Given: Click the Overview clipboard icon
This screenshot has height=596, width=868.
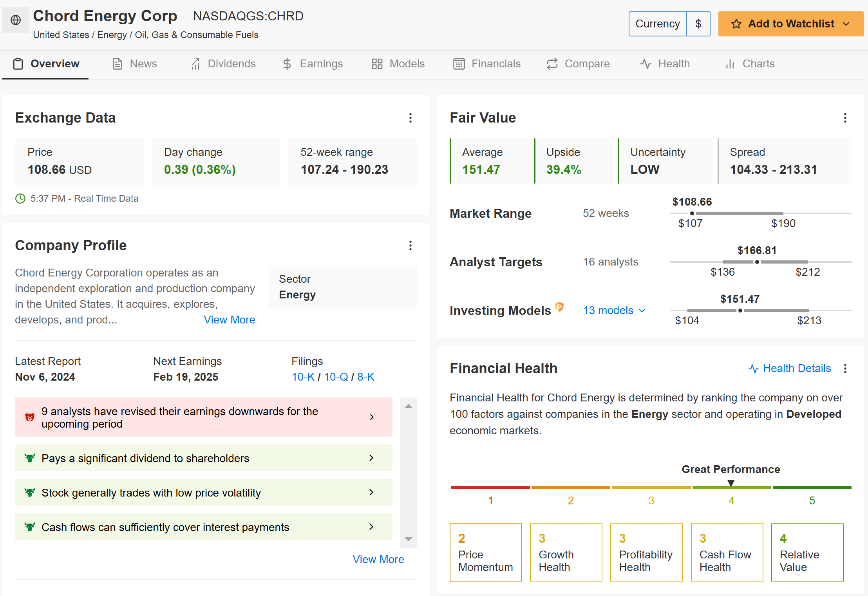Looking at the screenshot, I should pos(18,64).
